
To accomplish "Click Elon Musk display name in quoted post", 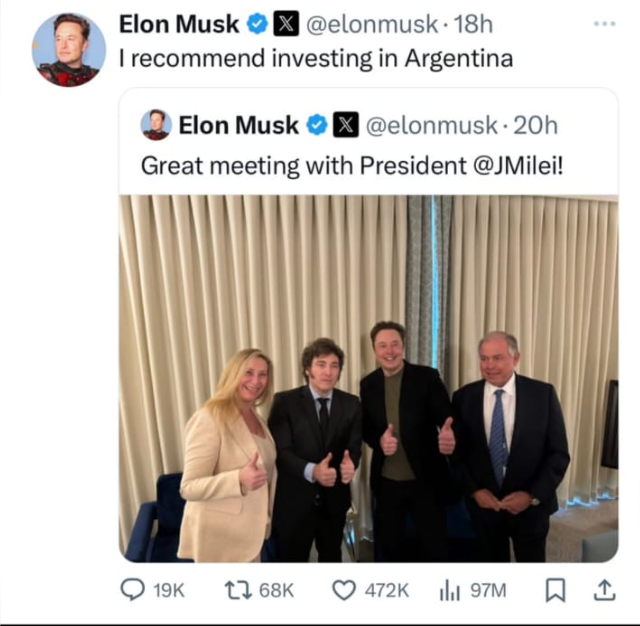I will click(x=238, y=125).
